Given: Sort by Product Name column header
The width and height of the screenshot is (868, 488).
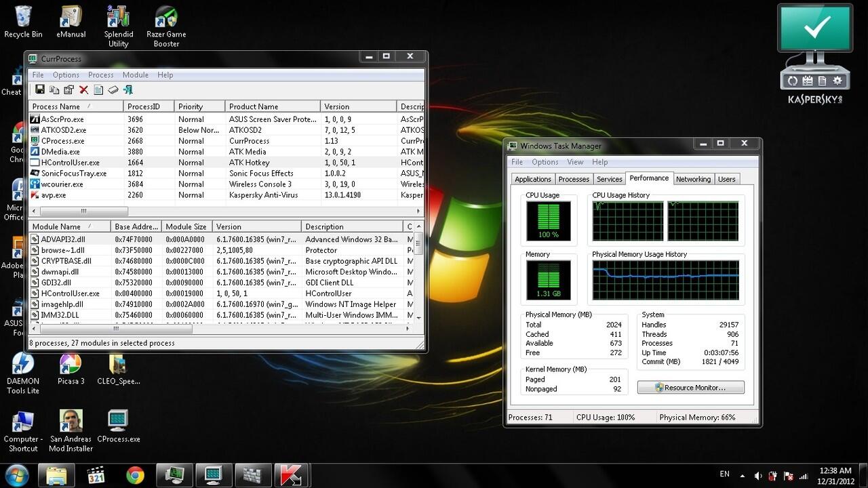Looking at the screenshot, I should coord(273,106).
